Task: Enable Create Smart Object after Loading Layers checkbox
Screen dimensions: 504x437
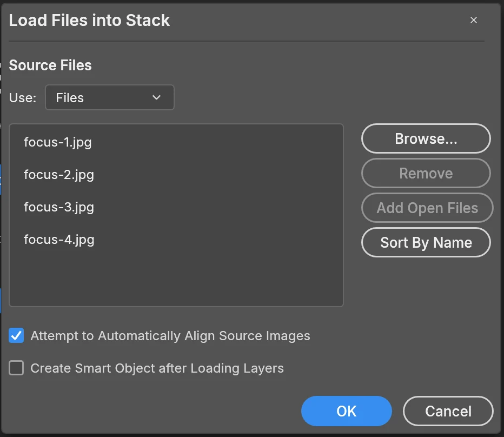Action: tap(16, 368)
